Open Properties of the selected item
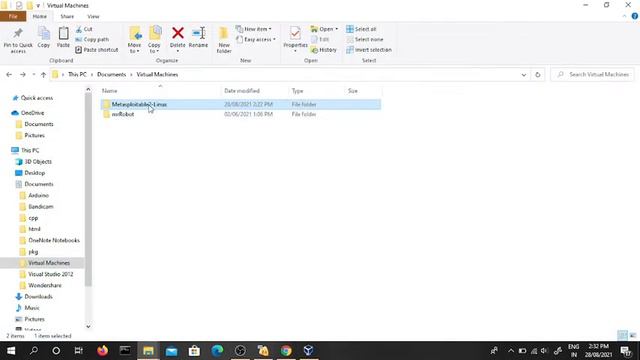This screenshot has height=360, width=640. point(295,40)
